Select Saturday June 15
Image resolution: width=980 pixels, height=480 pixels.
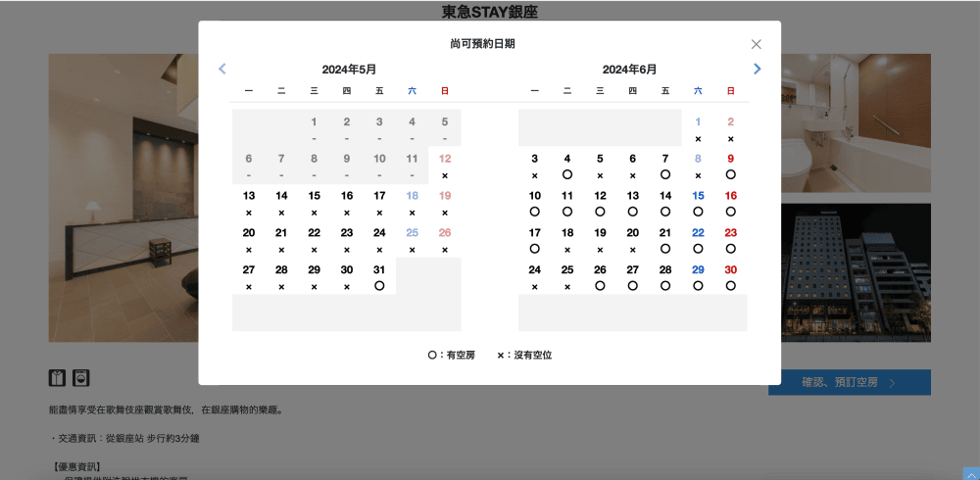point(698,203)
